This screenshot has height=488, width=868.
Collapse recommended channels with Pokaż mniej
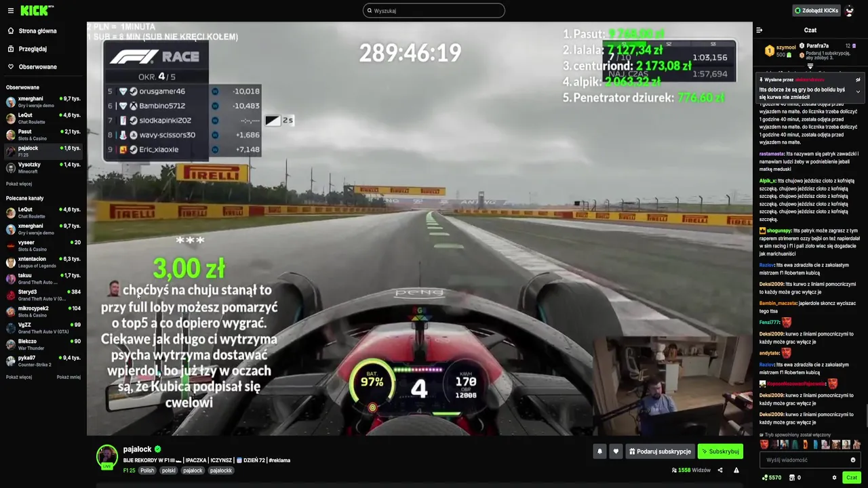pyautogui.click(x=68, y=377)
